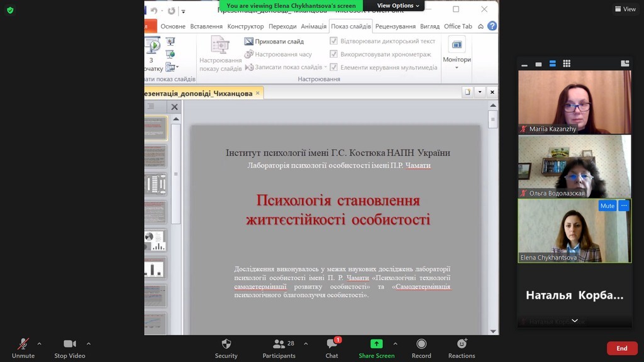Open the Анімація ribbon tab

click(x=313, y=26)
